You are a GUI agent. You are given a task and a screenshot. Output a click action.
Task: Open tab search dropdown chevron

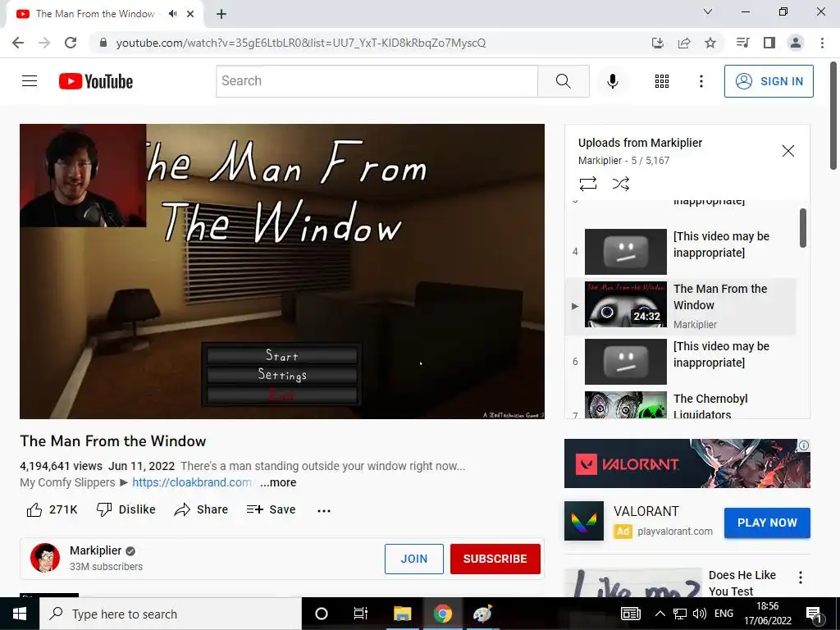(708, 11)
